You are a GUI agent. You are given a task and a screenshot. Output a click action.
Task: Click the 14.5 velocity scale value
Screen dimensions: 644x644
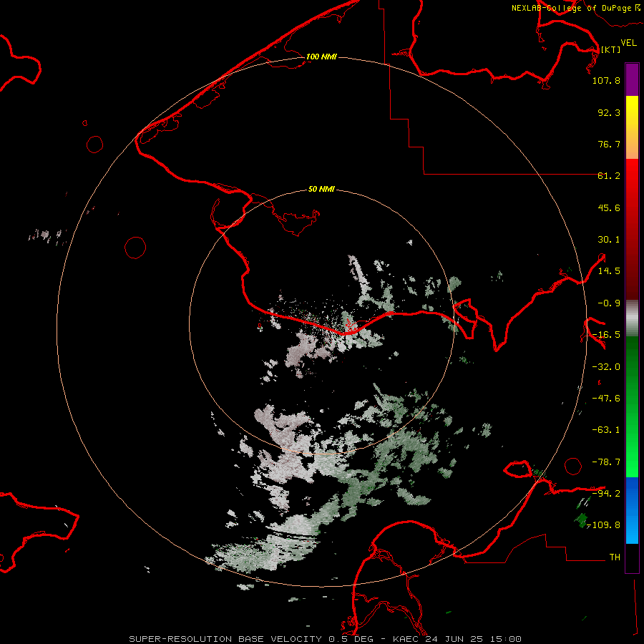click(609, 271)
